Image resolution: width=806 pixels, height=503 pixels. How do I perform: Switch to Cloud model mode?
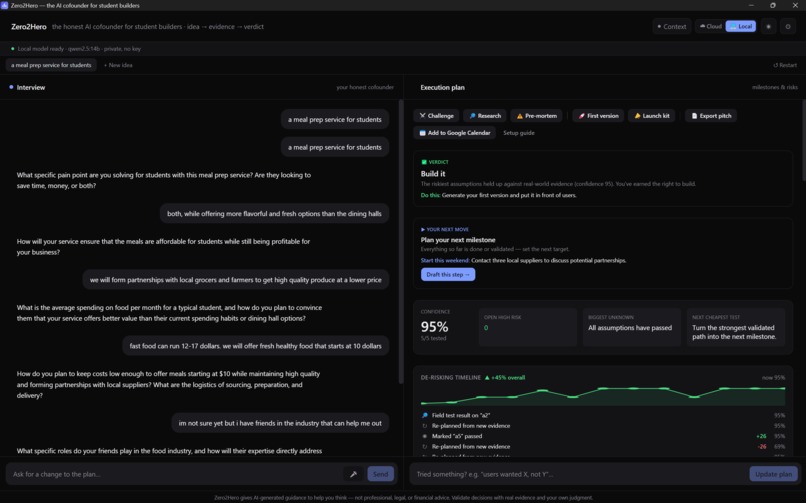click(x=710, y=26)
